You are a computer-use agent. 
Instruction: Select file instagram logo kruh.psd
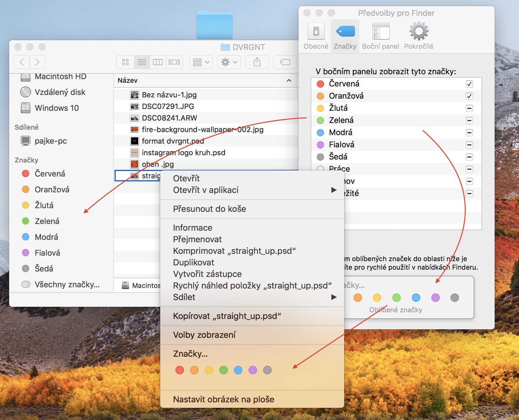coord(183,152)
